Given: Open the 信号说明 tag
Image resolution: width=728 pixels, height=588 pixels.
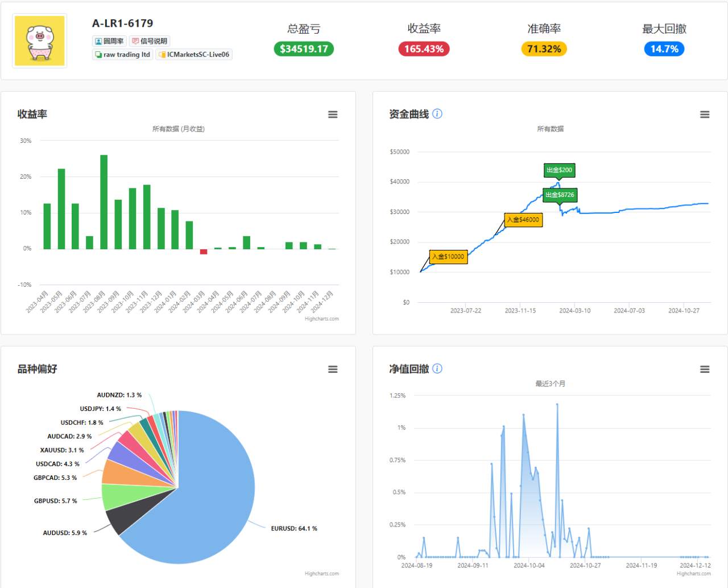Looking at the screenshot, I should pyautogui.click(x=150, y=41).
